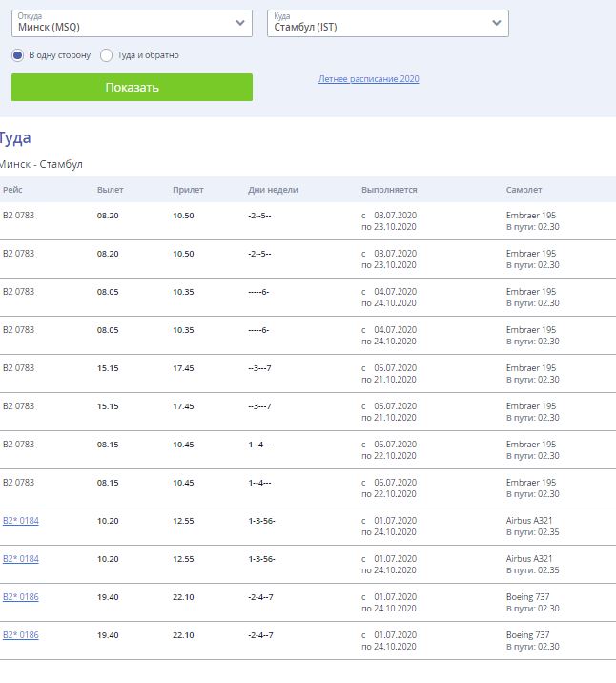
Task: Click the Дни недели column header
Action: point(273,190)
